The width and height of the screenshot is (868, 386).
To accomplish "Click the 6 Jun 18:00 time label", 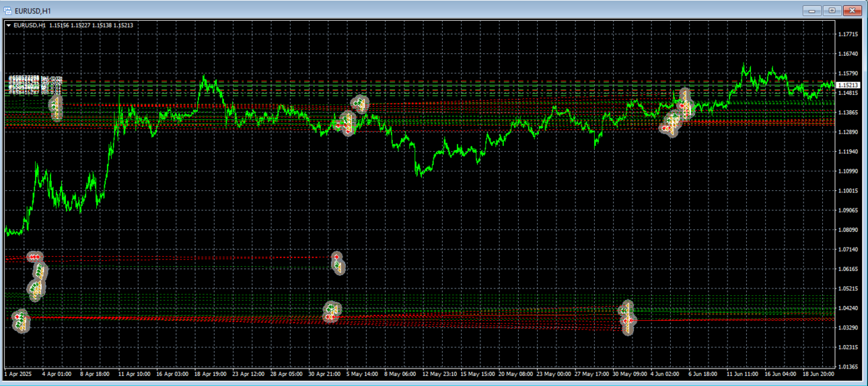I will tap(703, 373).
